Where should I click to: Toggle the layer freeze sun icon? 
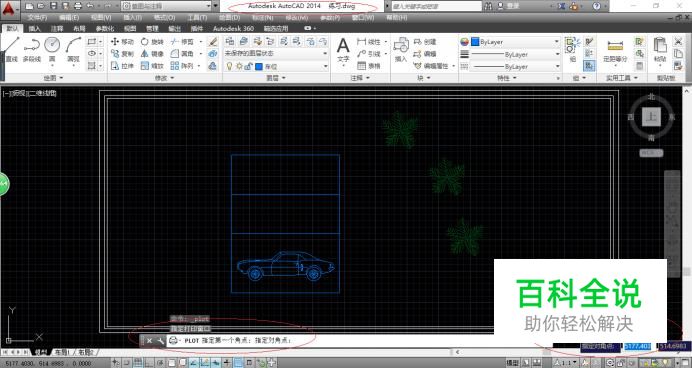click(x=239, y=66)
